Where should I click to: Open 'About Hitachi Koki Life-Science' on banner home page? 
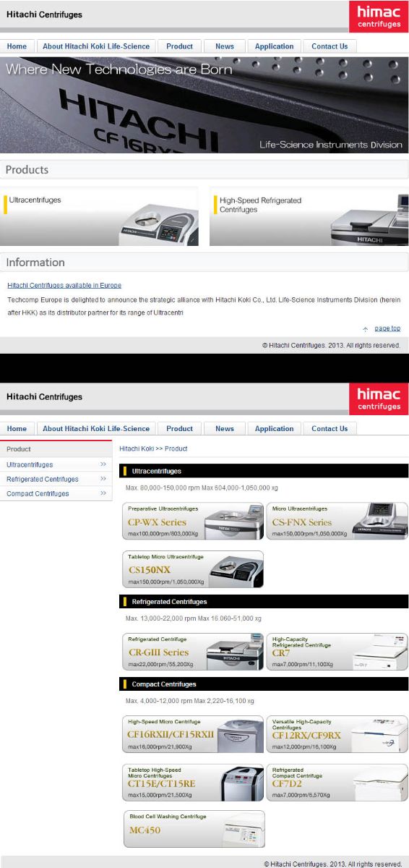click(x=96, y=46)
